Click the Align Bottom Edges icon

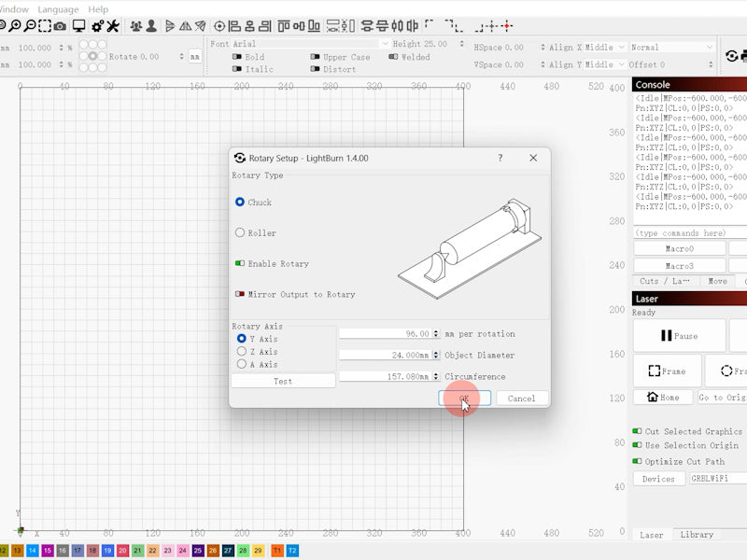tap(314, 26)
